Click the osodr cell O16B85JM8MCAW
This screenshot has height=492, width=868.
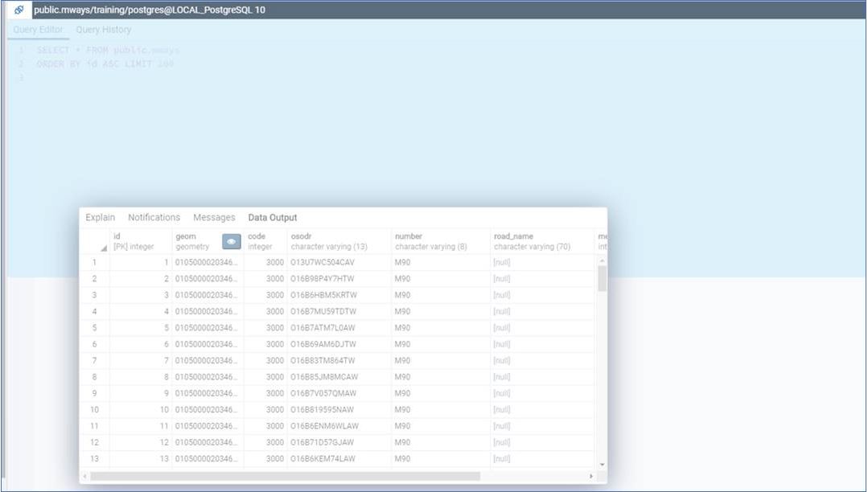click(x=339, y=377)
